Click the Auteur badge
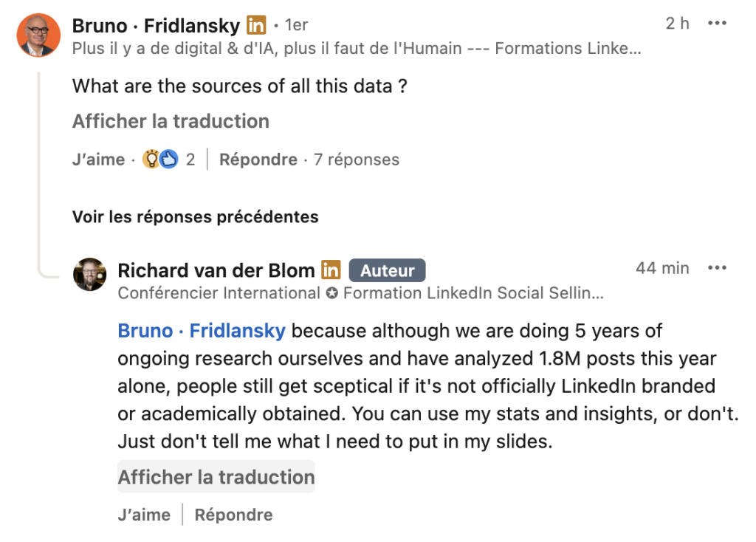Screen dimensions: 756x542 point(387,270)
